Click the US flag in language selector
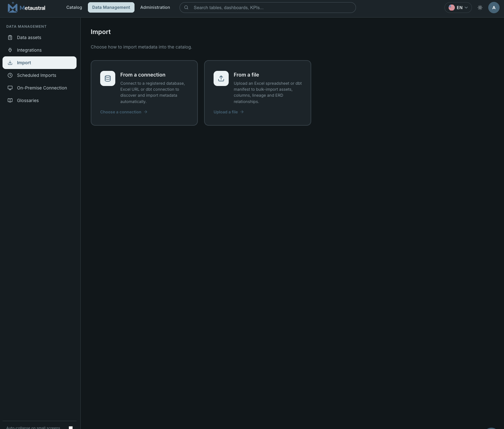This screenshot has height=429, width=504. (452, 8)
